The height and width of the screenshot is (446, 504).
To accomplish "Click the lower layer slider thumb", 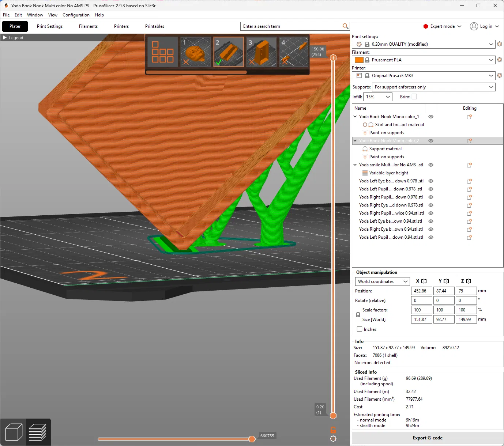I will [x=333, y=416].
